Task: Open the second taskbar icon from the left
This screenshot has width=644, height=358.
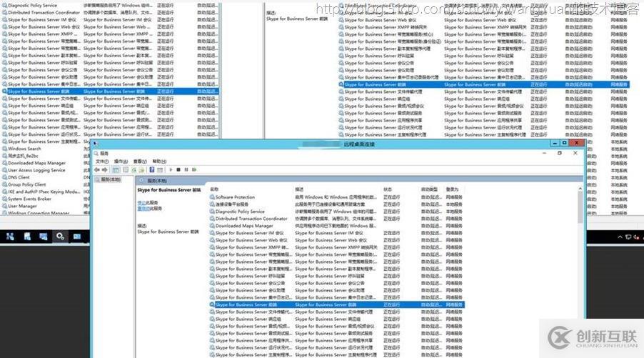Action: (x=27, y=237)
